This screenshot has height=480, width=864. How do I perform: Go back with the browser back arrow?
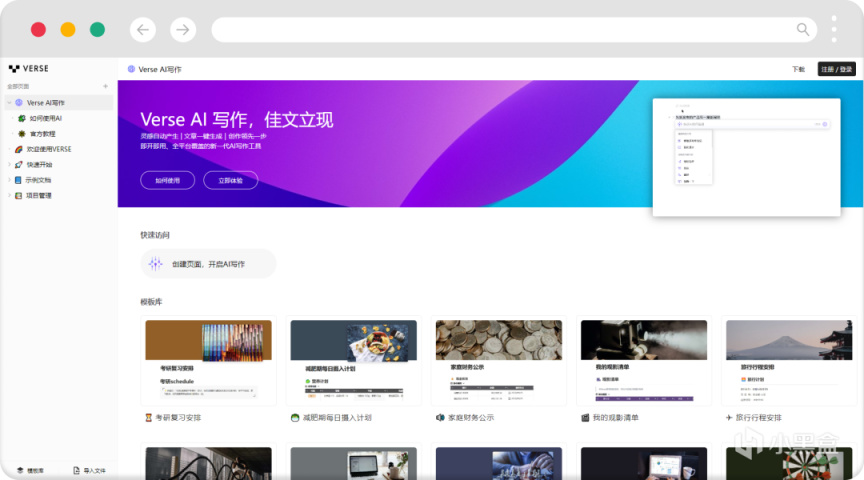pos(143,30)
